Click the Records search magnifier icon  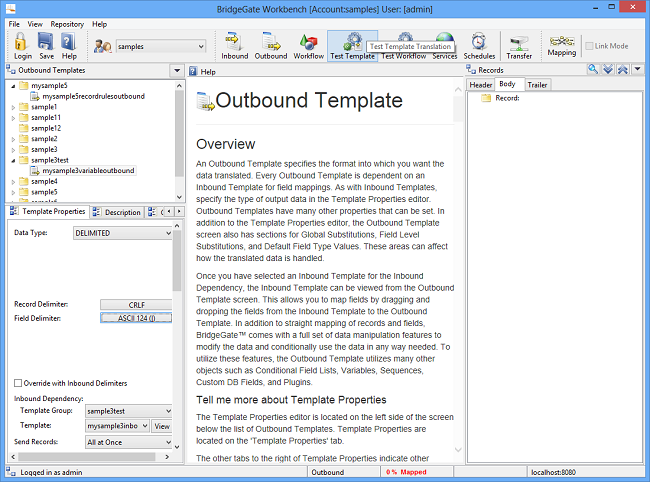click(x=593, y=69)
